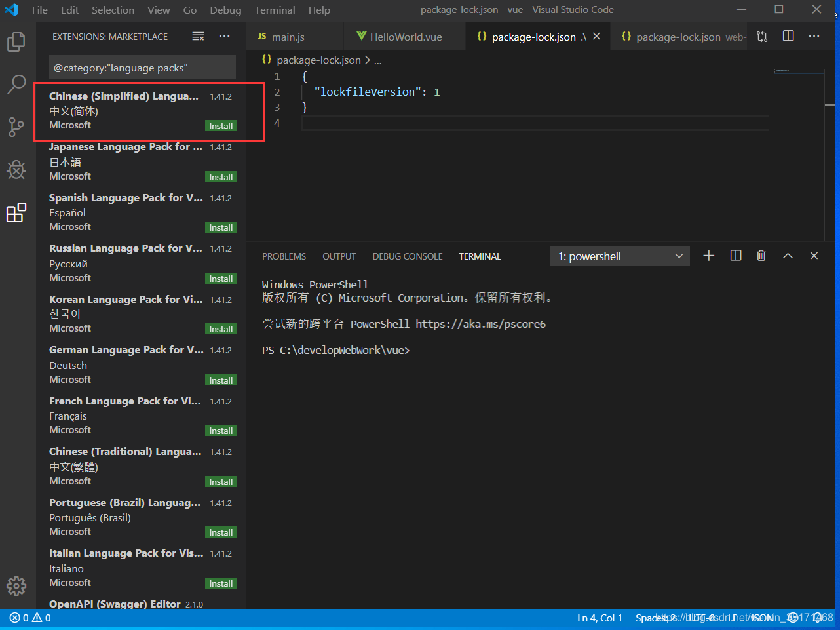Open the terminal selector powershell dropdown

620,256
